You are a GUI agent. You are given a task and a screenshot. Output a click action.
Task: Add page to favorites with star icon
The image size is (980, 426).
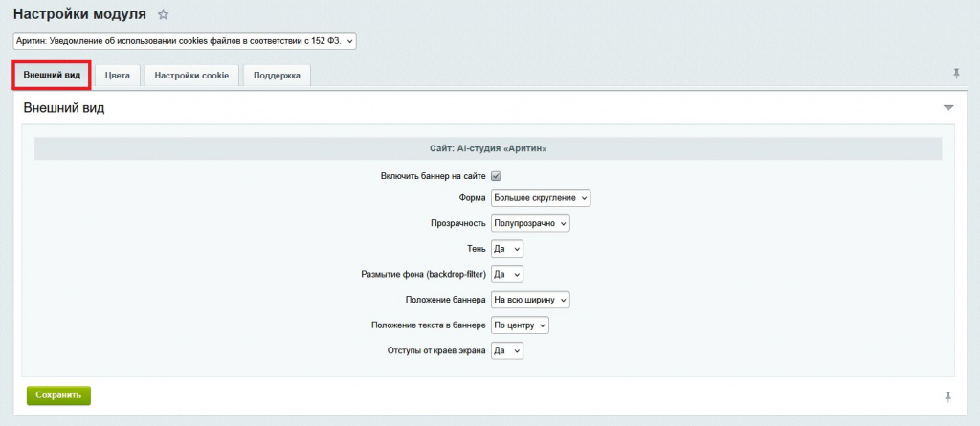(x=163, y=14)
